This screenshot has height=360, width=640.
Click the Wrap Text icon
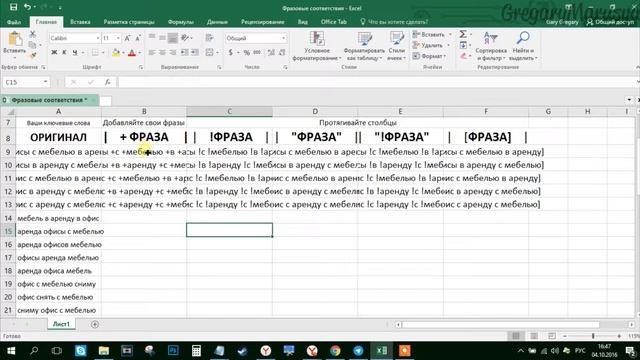point(209,38)
